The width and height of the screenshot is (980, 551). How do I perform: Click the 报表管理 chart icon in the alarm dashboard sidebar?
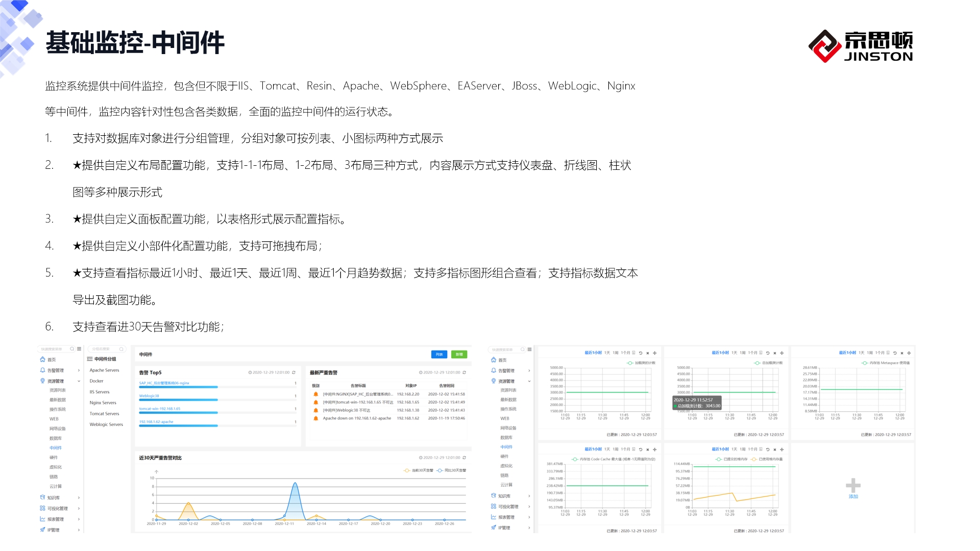pyautogui.click(x=42, y=519)
